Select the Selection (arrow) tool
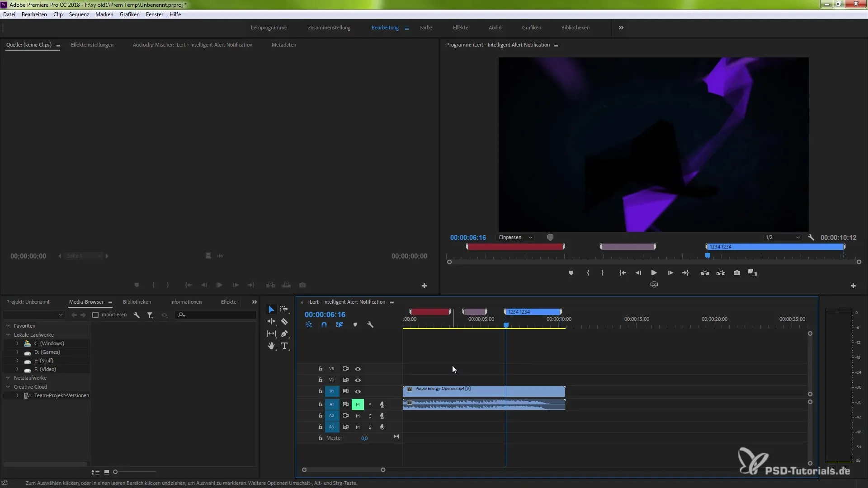Screen dimensions: 868x488 (x=271, y=310)
